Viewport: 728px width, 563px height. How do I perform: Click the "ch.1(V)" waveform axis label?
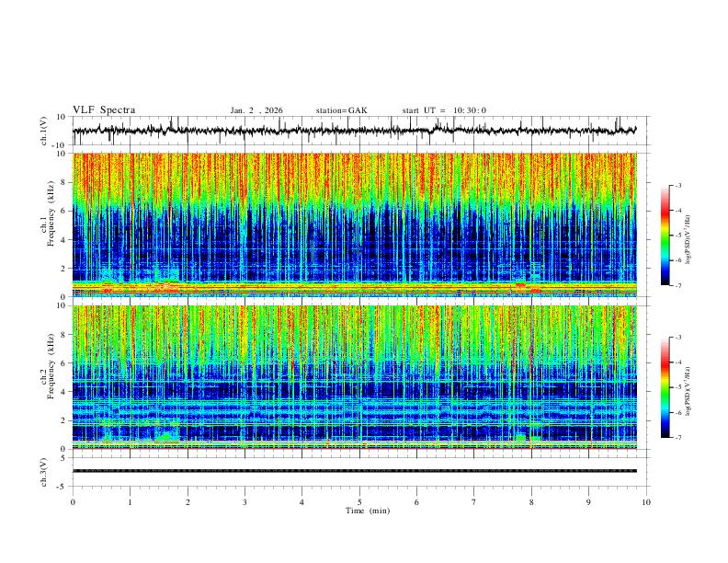[x=44, y=131]
